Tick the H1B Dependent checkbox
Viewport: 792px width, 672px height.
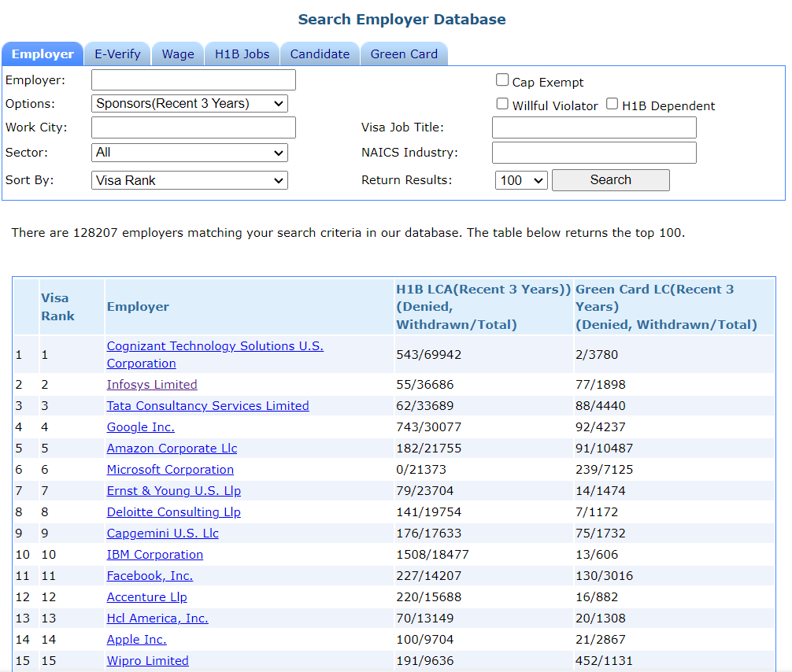point(612,104)
